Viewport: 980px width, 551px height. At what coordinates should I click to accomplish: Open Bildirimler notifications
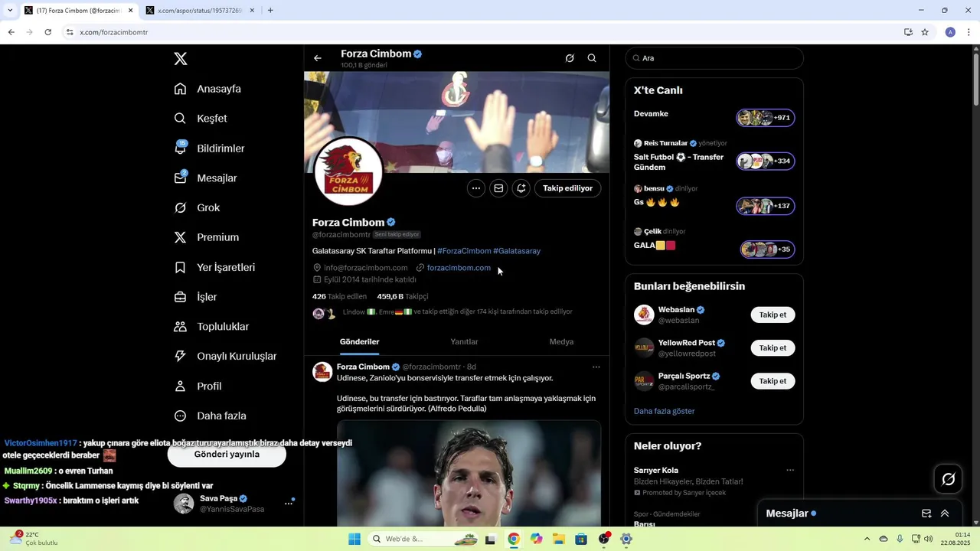click(210, 148)
